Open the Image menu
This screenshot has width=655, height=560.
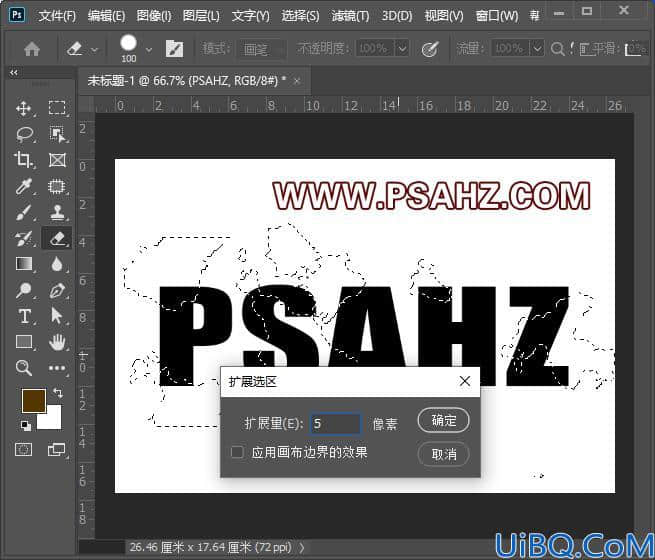[x=154, y=16]
